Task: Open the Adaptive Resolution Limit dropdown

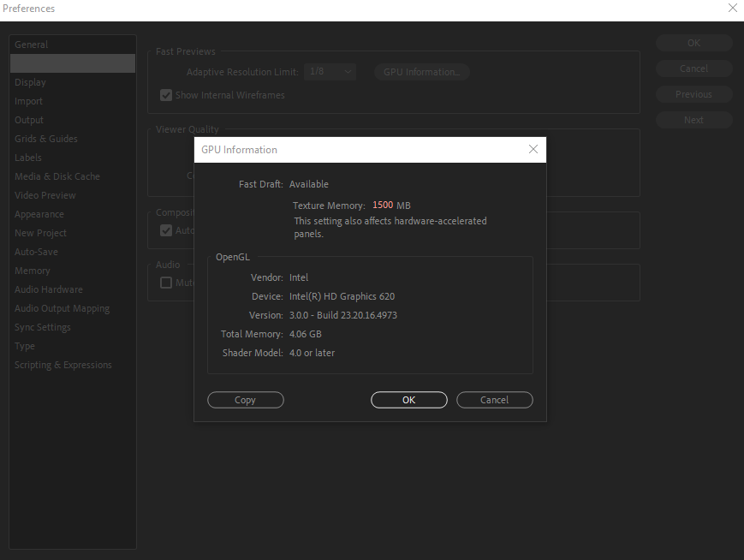Action: 330,72
